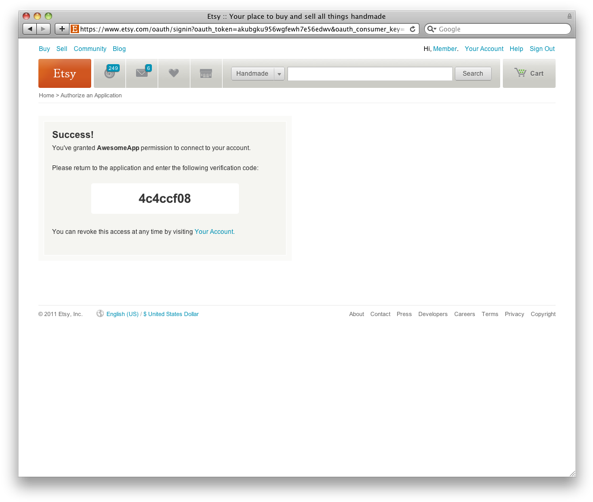This screenshot has width=593, height=502.
Task: Click the Member profile link
Action: point(445,49)
